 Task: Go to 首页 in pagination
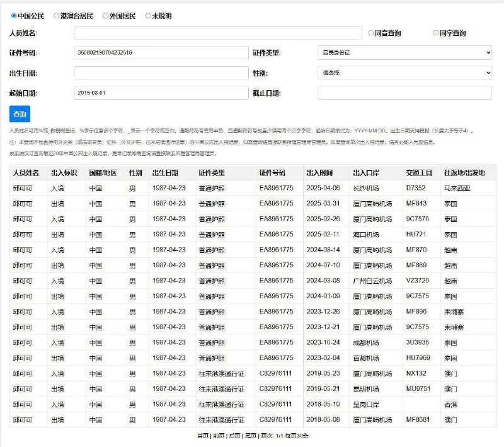(202, 436)
